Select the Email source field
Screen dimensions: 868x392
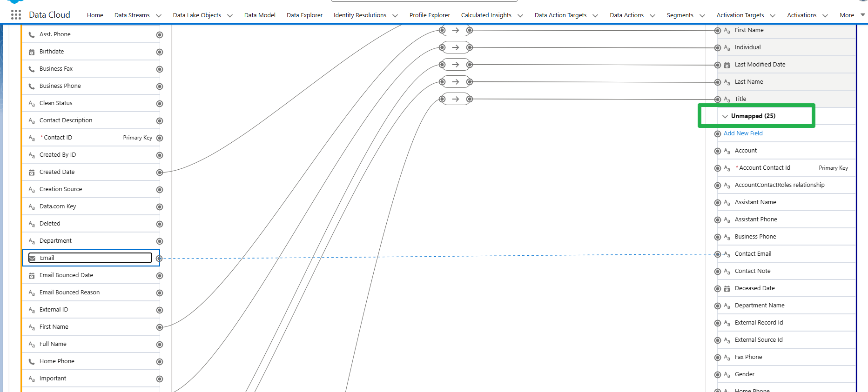91,258
